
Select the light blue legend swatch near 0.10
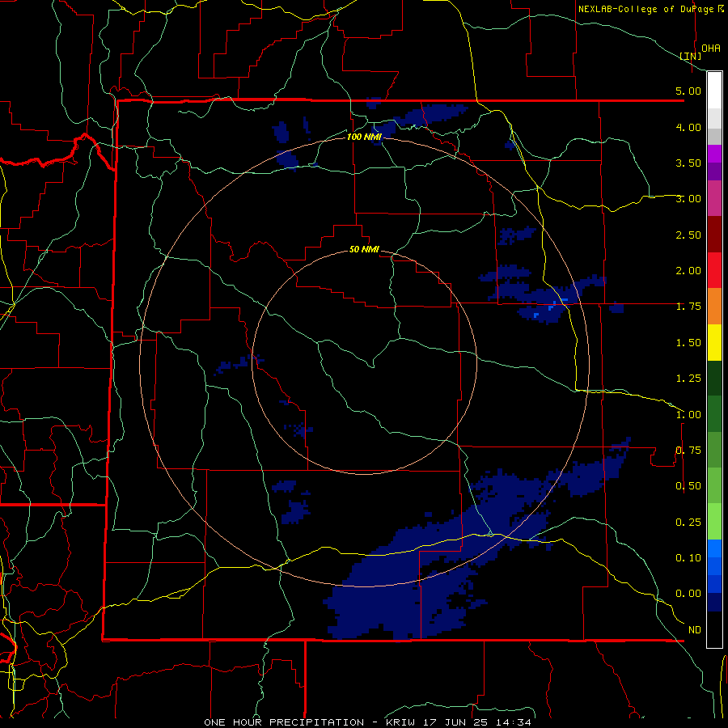(x=714, y=548)
